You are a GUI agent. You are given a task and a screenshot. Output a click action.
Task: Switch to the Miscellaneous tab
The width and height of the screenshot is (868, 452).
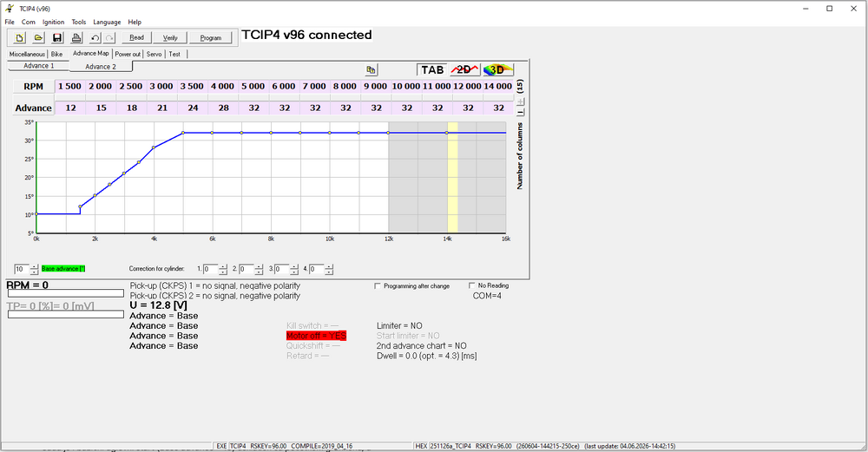[27, 54]
